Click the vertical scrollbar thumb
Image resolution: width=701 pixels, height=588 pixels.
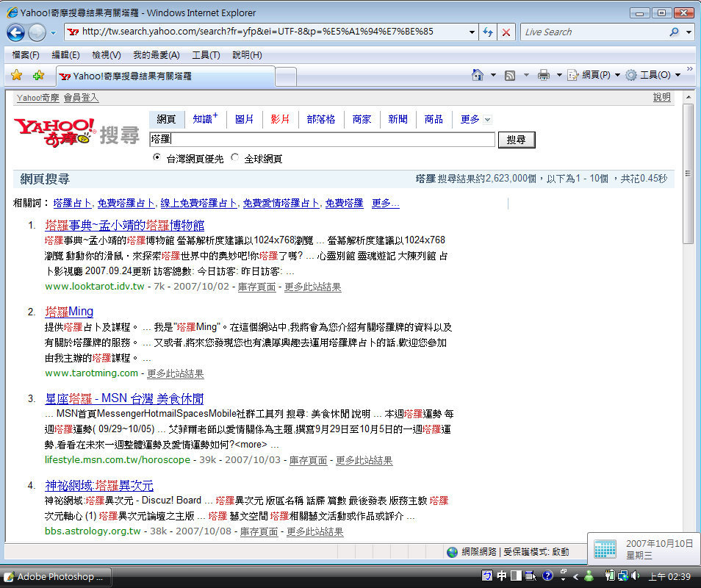point(688,174)
